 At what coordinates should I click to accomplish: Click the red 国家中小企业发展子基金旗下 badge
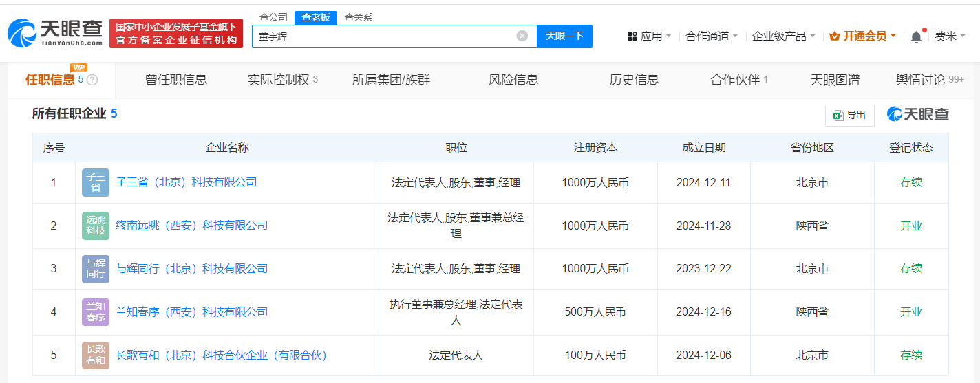(x=176, y=33)
